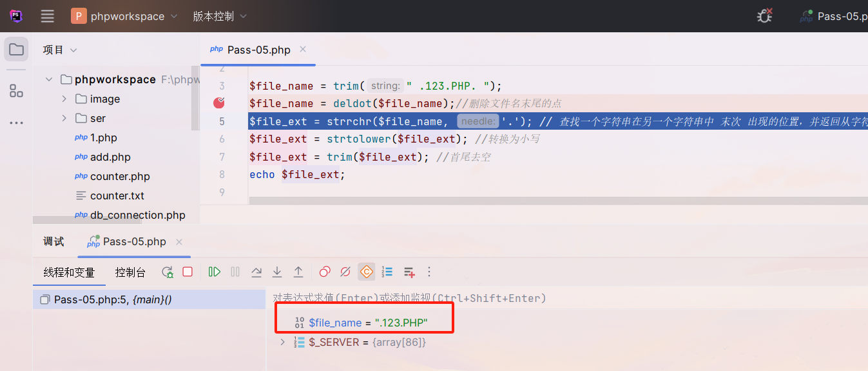
Task: Click the PhpStorm logo icon
Action: [16, 16]
